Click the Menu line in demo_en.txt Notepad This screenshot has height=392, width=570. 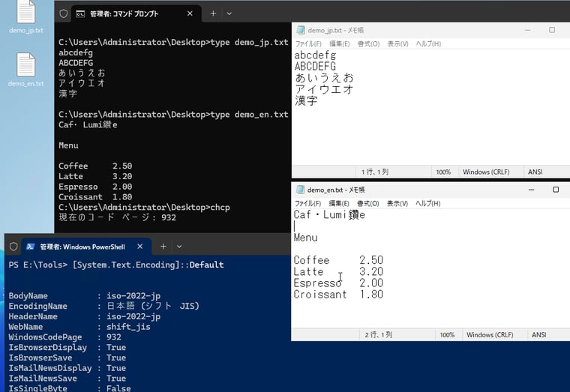tap(306, 238)
